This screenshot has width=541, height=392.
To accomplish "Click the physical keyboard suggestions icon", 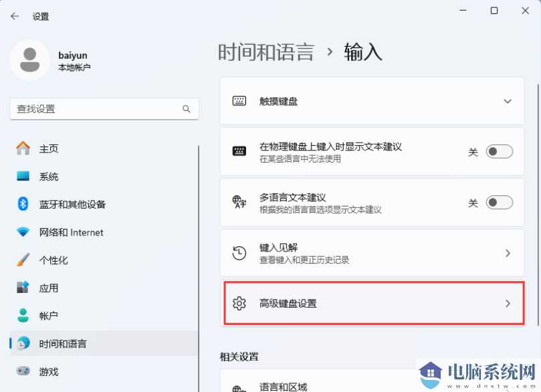I will (239, 151).
